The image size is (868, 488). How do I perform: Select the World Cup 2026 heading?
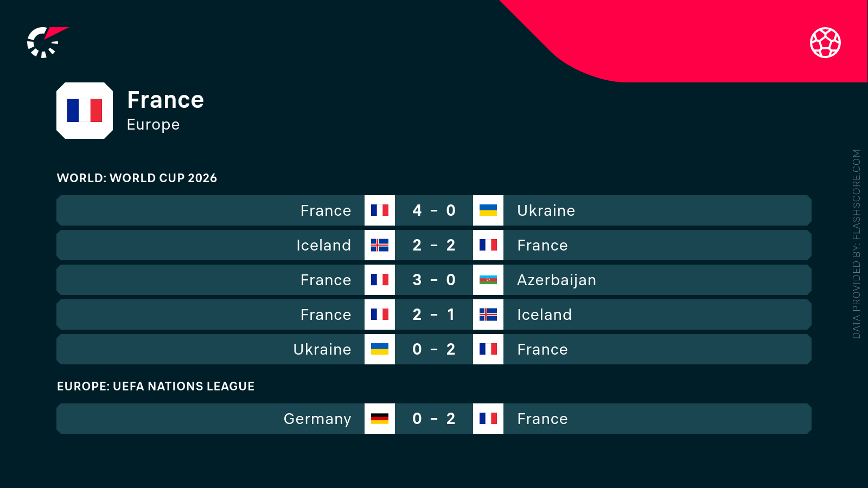click(x=137, y=178)
